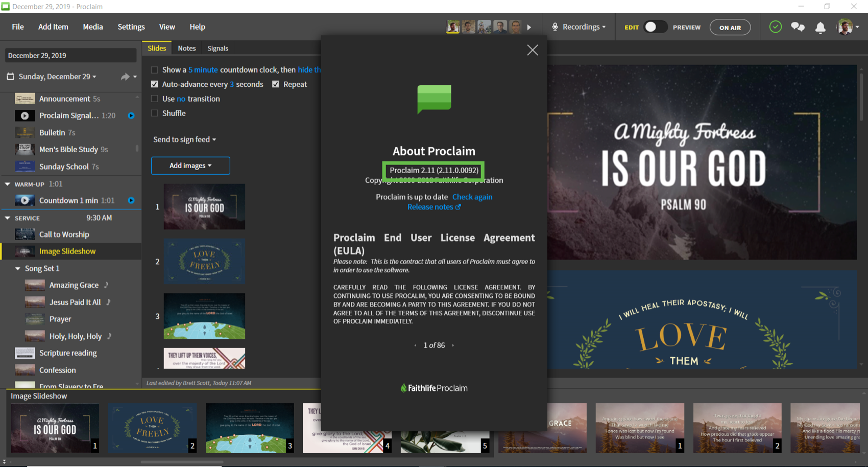Screen dimensions: 868x467
Task: Switch to the Notes tab
Action: 187,48
